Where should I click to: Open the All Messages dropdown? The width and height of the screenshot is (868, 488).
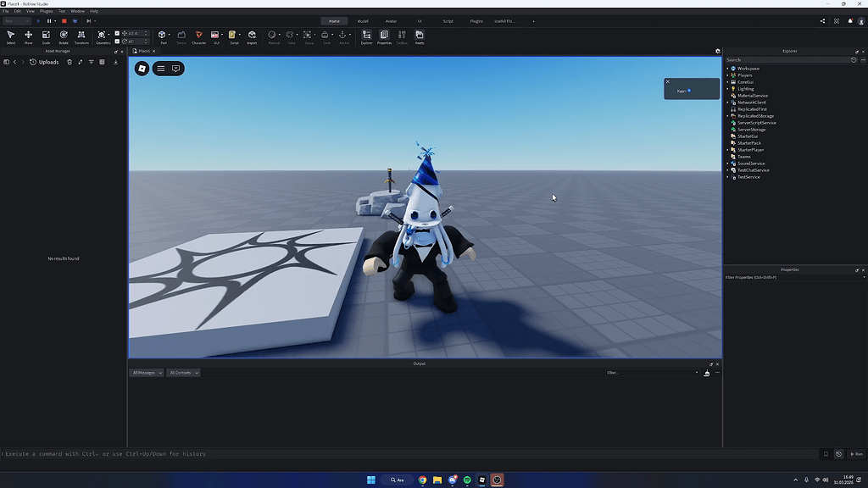pyautogui.click(x=147, y=373)
